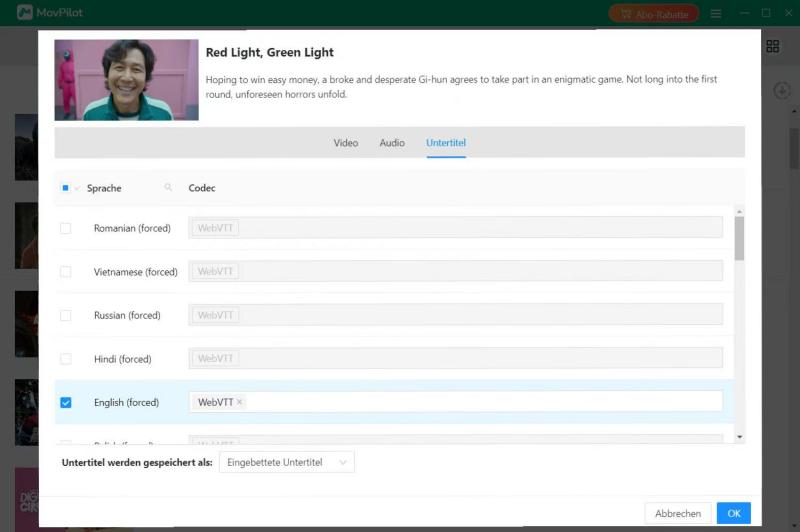Click the subtitle list scroll-up arrow
800x532 pixels.
point(739,211)
